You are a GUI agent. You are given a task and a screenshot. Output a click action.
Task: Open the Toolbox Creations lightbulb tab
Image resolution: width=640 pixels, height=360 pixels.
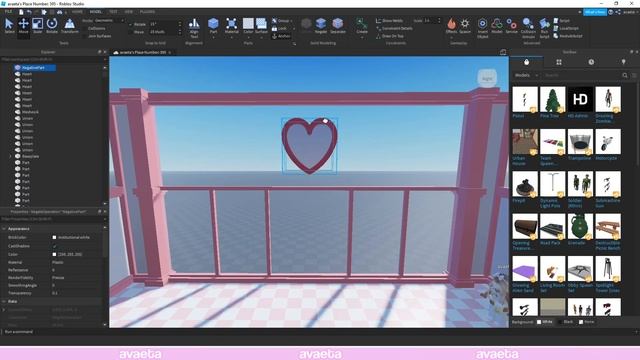coord(623,62)
